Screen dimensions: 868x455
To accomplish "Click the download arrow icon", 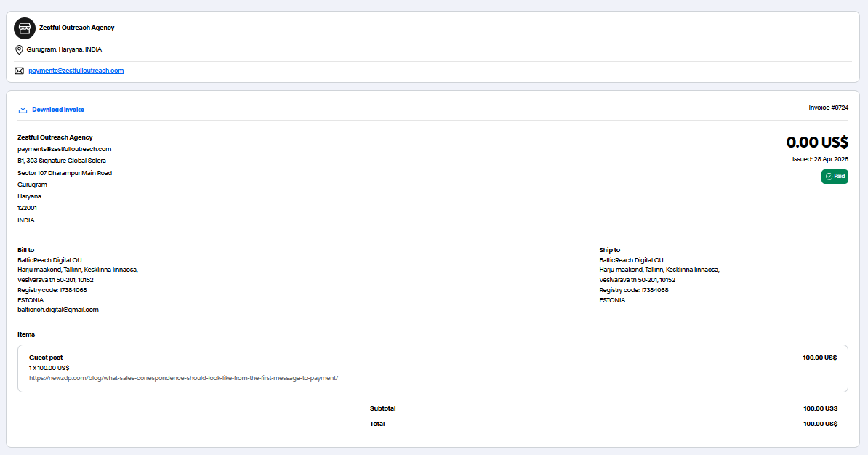I will pos(23,110).
